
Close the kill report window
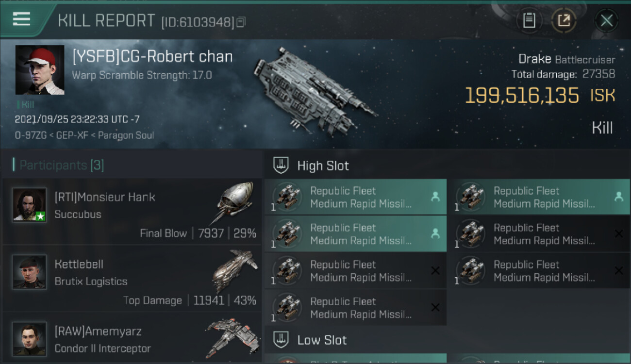point(606,20)
